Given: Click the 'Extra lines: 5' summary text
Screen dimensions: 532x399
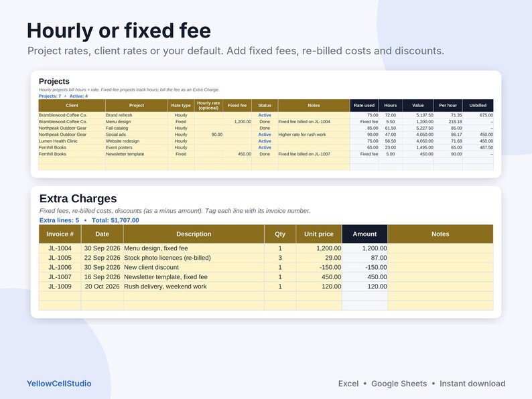Looking at the screenshot, I should [59, 220].
